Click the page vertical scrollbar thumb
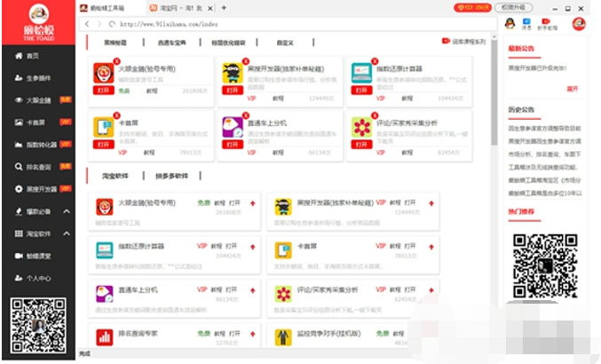Screen dimensions: 601x364 (494, 92)
